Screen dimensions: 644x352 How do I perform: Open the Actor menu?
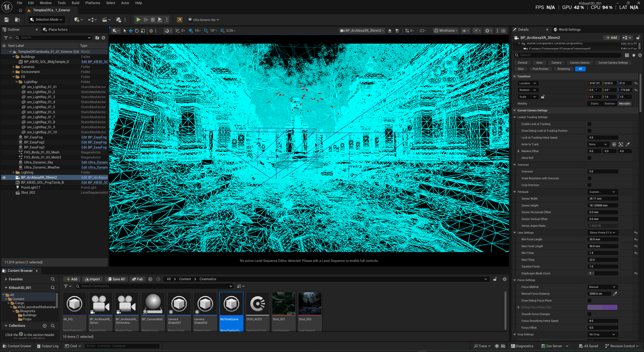pyautogui.click(x=125, y=3)
